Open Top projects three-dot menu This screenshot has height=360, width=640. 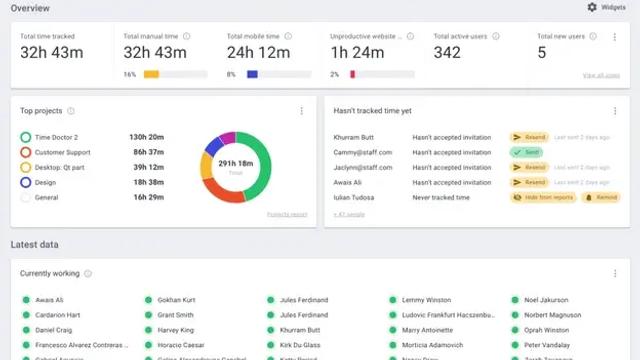[302, 111]
